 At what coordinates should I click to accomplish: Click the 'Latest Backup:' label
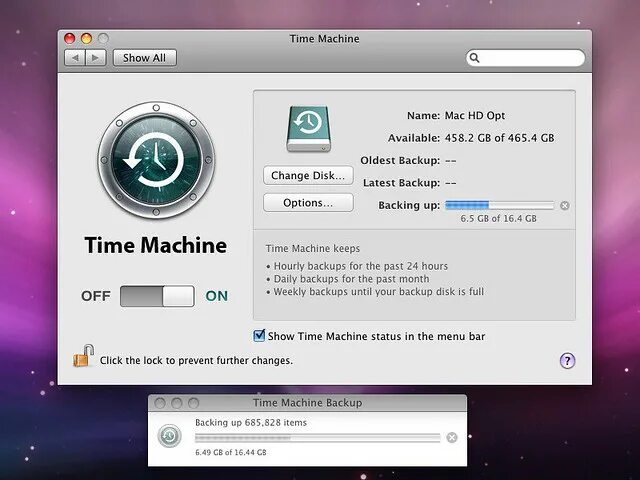[402, 183]
